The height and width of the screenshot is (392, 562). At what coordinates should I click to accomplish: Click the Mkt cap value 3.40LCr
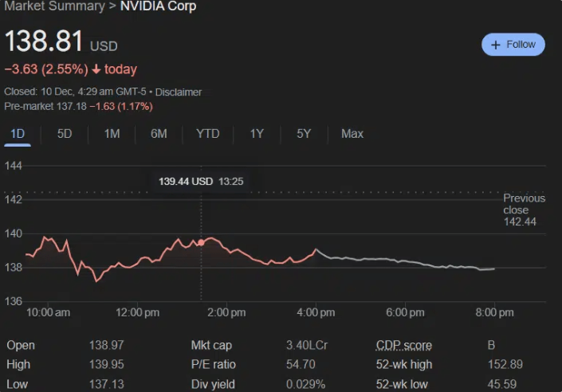pyautogui.click(x=307, y=345)
